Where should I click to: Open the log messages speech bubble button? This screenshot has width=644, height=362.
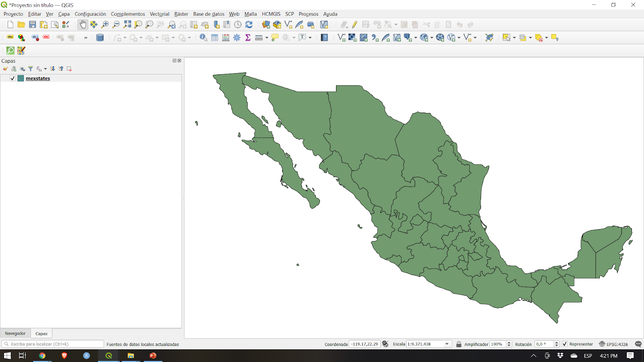point(638,344)
